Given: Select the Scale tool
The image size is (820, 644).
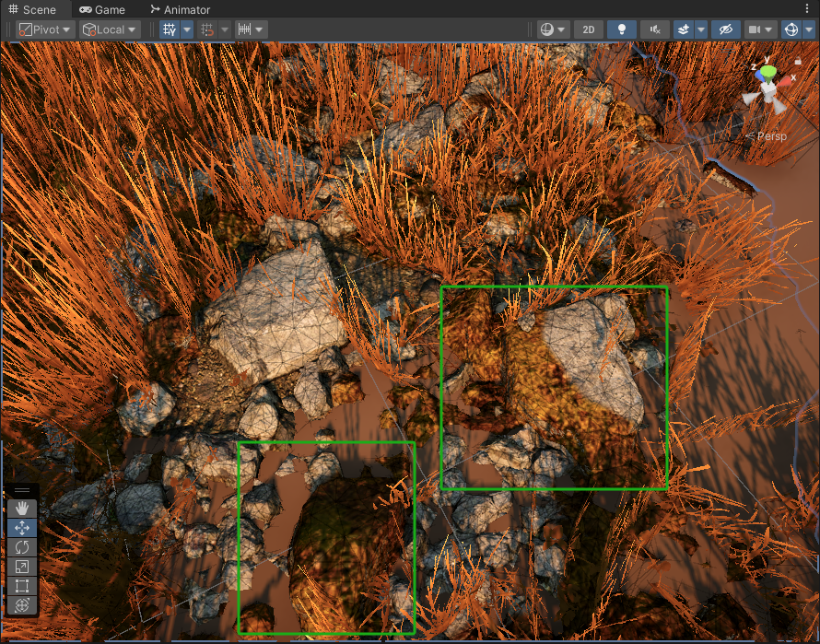Looking at the screenshot, I should pos(22,567).
